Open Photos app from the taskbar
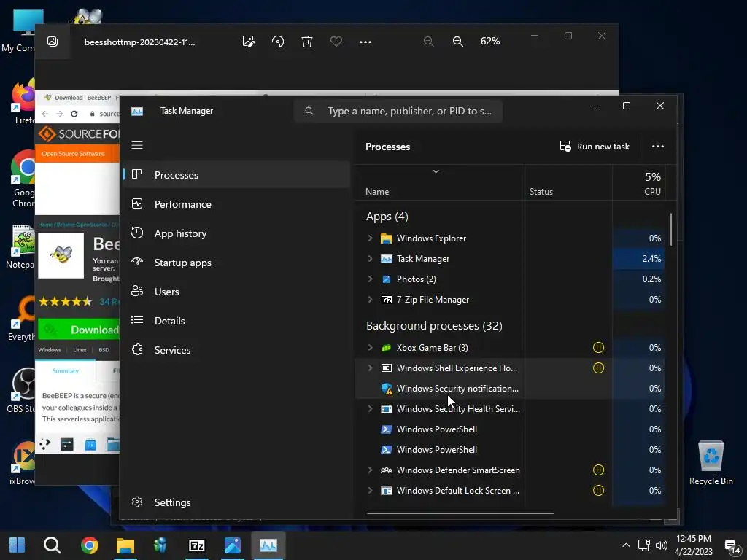This screenshot has height=560, width=747. click(233, 545)
